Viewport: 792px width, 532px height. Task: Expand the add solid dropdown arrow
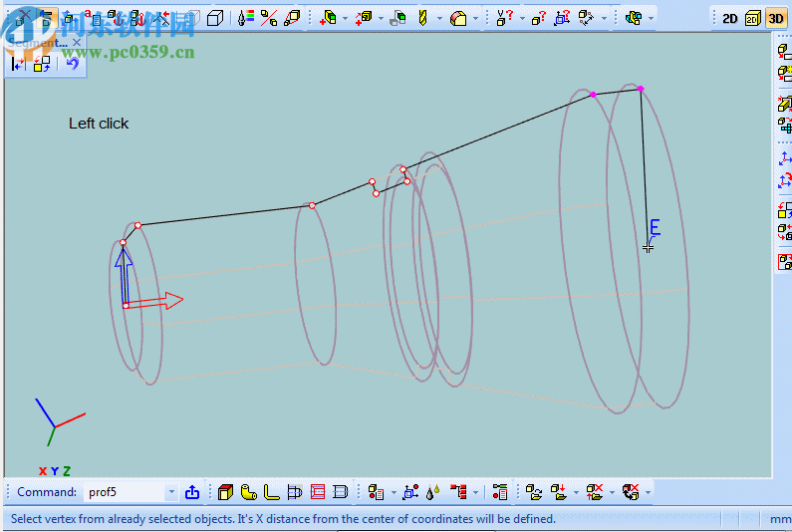(345, 19)
